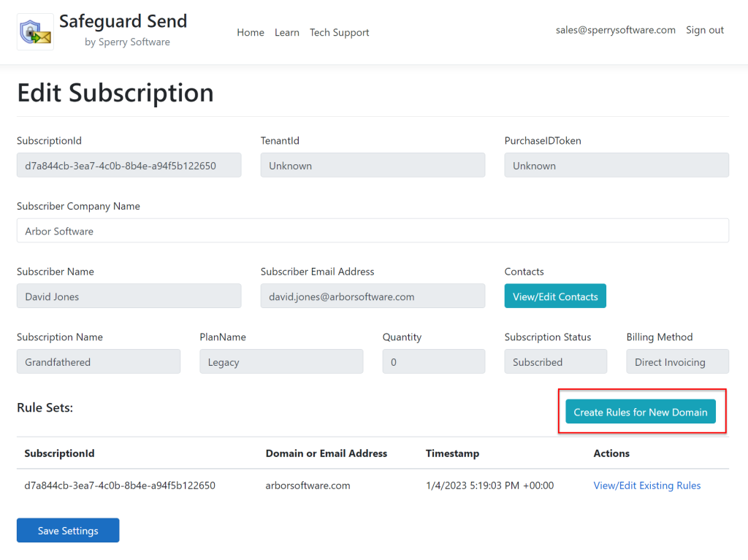
Task: Click the PlanName field showing Legacy
Action: 281,361
